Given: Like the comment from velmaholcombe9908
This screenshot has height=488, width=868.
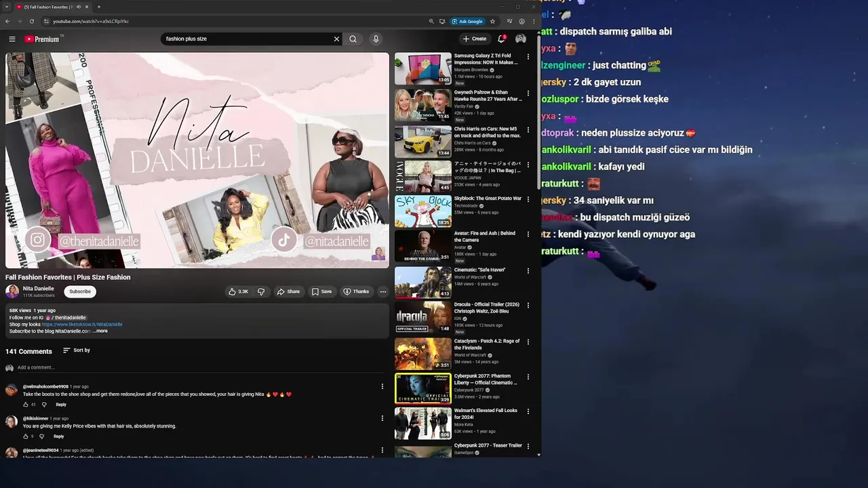Looking at the screenshot, I should point(26,405).
